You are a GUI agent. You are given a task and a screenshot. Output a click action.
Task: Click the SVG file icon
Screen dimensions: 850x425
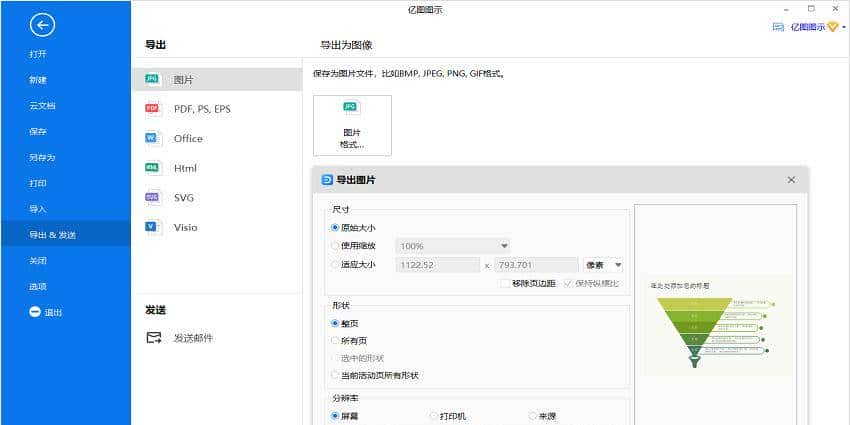coord(153,197)
